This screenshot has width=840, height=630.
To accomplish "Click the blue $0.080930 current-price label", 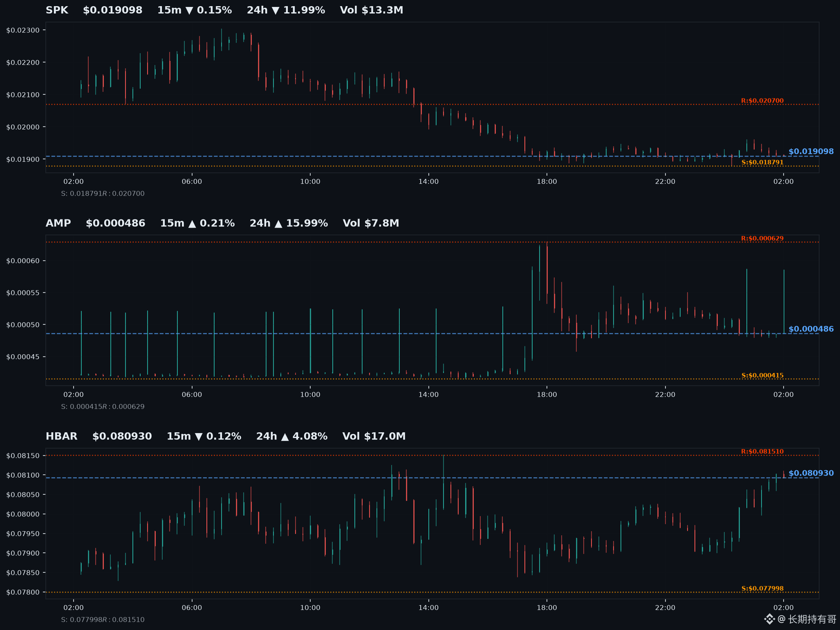I will 811,473.
